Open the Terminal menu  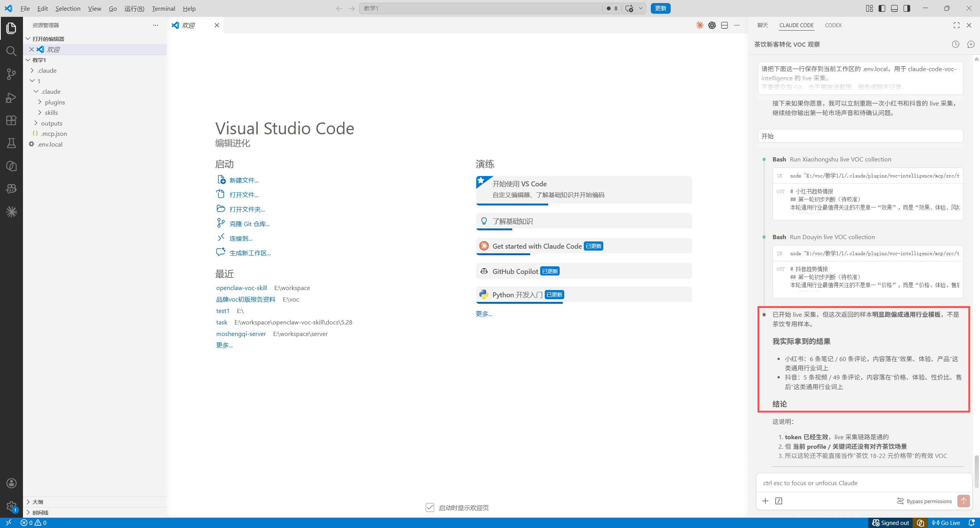coord(163,8)
